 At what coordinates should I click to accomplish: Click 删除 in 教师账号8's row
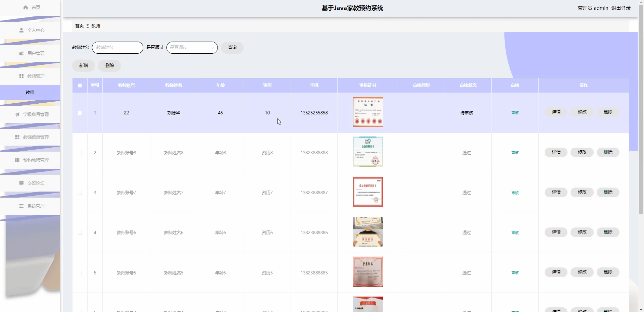[608, 152]
